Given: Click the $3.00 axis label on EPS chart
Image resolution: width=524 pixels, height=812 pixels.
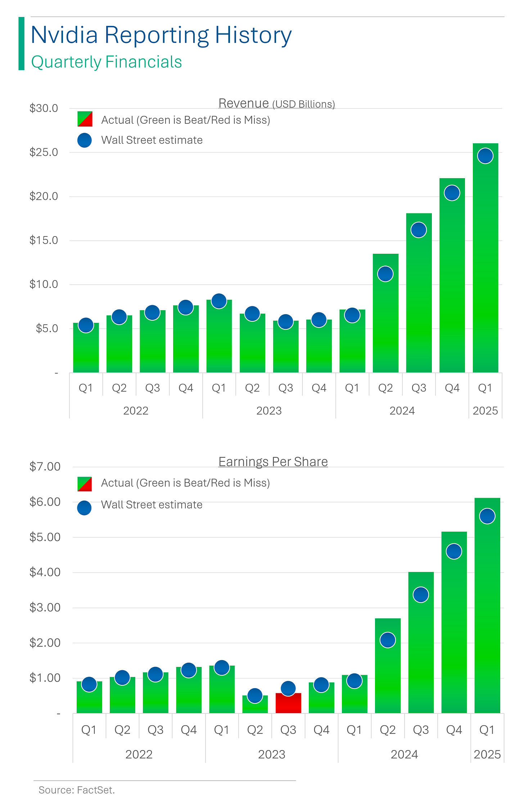Looking at the screenshot, I should 45,607.
